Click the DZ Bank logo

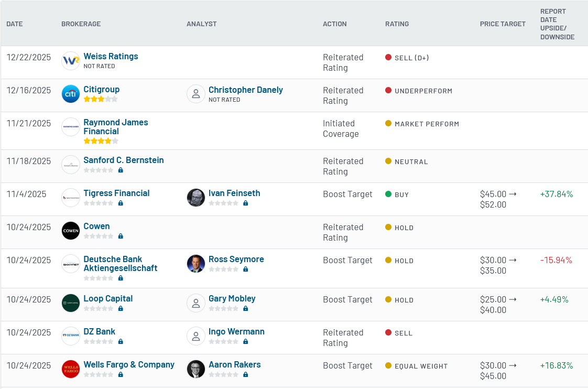(x=71, y=336)
